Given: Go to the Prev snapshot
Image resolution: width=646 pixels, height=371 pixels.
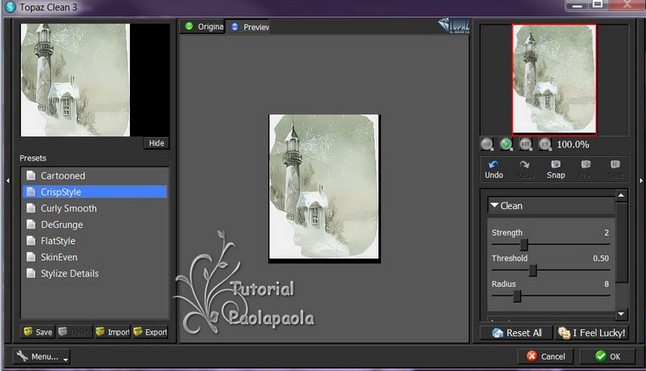Looking at the screenshot, I should point(586,169).
